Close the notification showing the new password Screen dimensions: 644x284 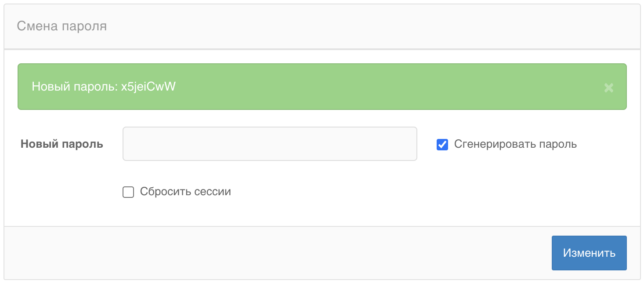608,87
